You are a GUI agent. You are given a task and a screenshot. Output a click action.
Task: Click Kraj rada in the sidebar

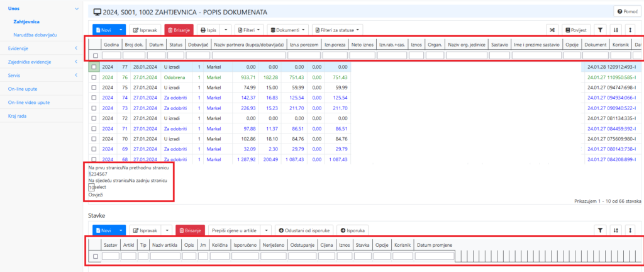point(17,116)
